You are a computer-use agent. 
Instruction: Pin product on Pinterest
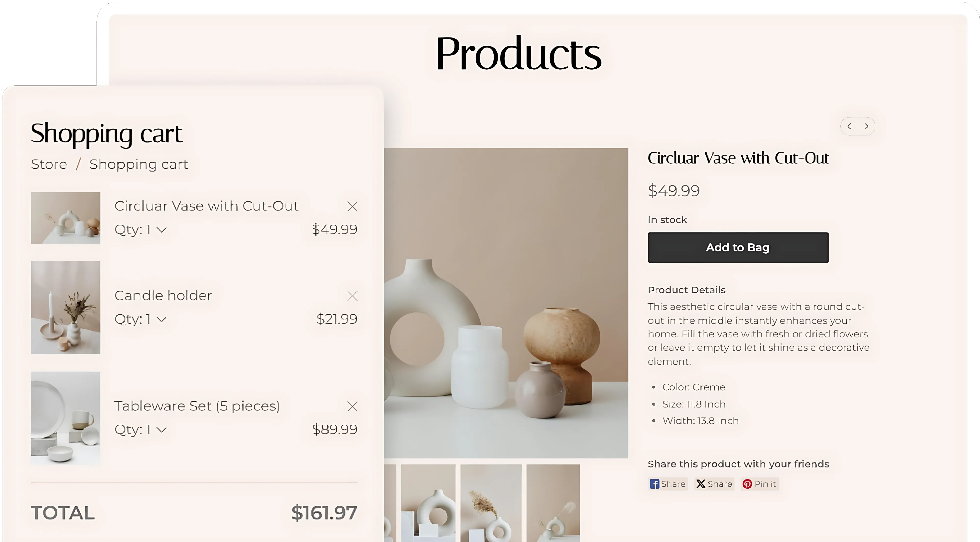click(759, 484)
